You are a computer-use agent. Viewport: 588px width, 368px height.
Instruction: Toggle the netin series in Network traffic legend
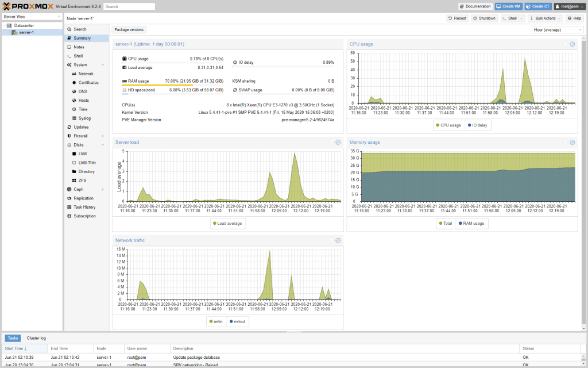[216, 321]
